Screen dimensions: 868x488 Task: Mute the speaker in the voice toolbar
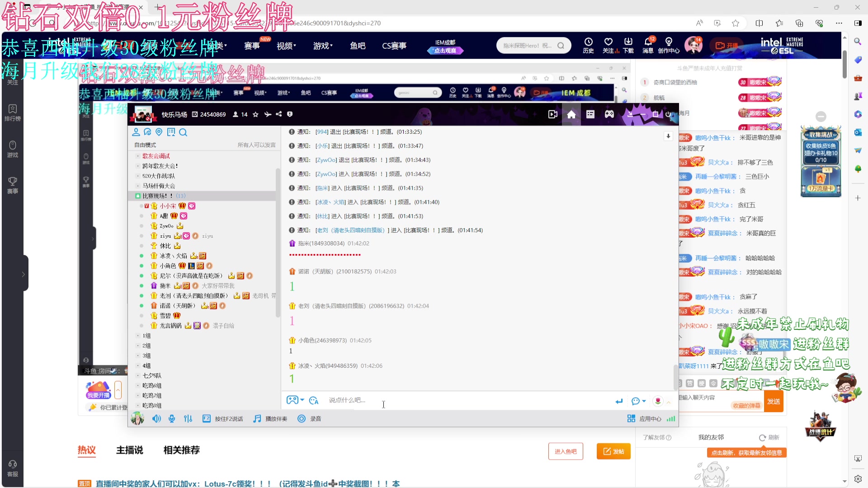pyautogui.click(x=156, y=419)
